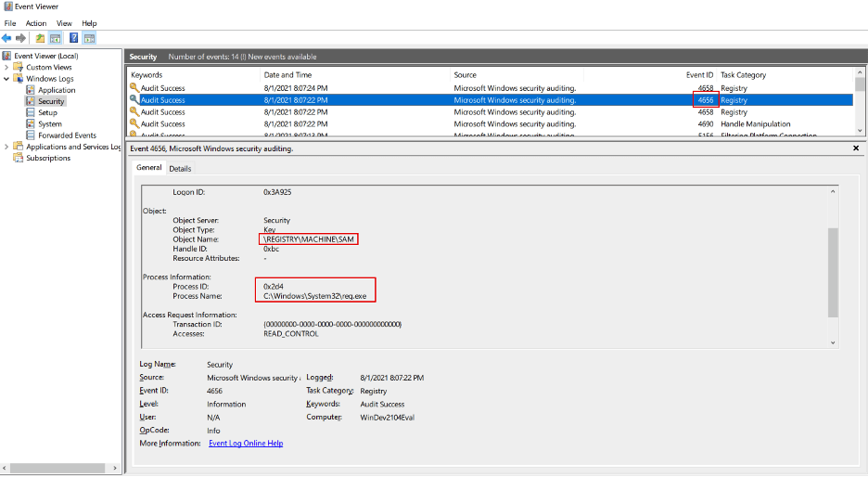Click the tree pane horizontal scroll left arrow
This screenshot has height=477, width=868.
point(5,468)
